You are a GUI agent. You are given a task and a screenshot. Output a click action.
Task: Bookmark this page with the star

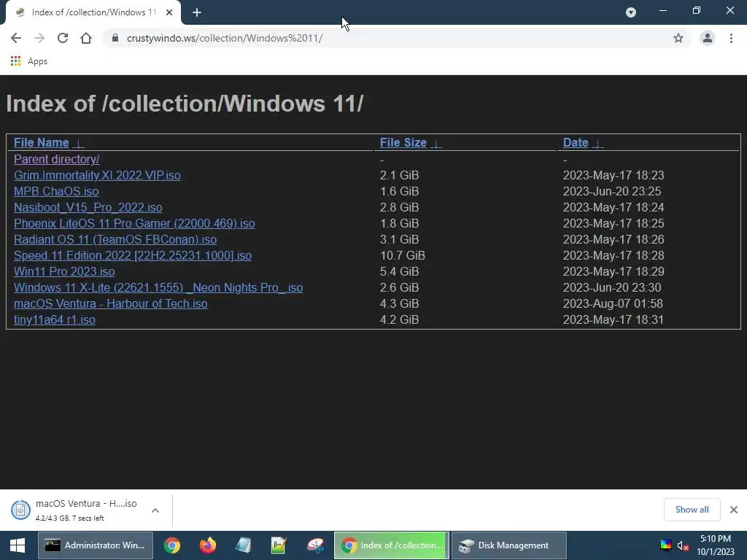pos(678,38)
